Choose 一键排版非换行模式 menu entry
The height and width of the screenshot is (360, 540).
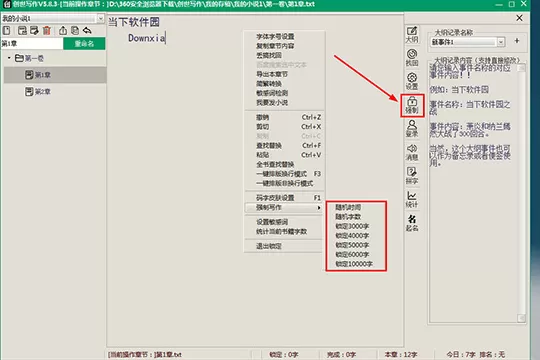[284, 183]
